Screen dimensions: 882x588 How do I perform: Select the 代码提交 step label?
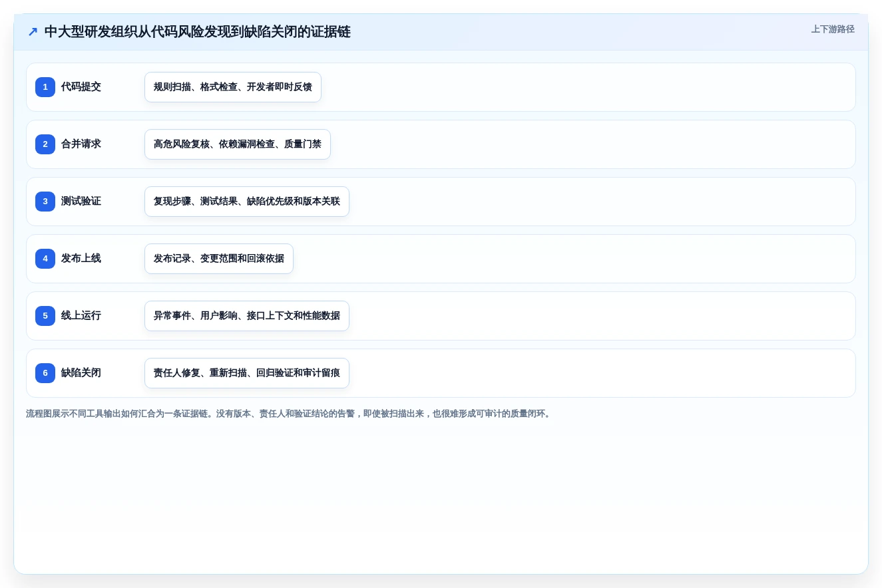(81, 87)
